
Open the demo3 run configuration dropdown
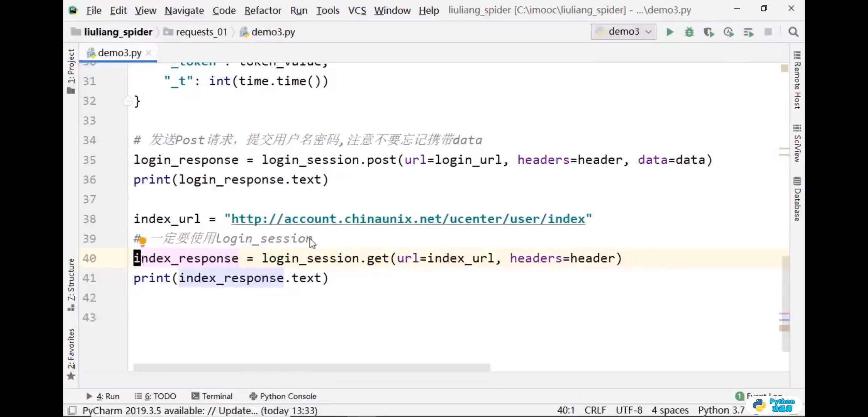623,32
